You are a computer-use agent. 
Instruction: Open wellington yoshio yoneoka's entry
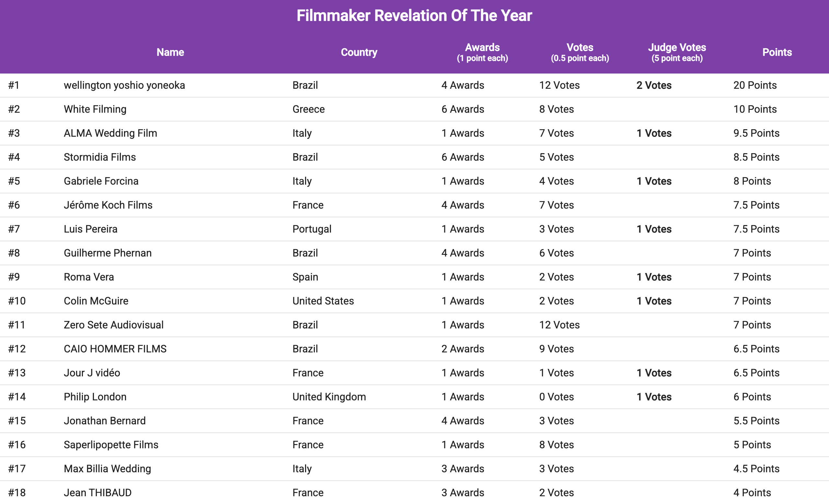tap(124, 85)
